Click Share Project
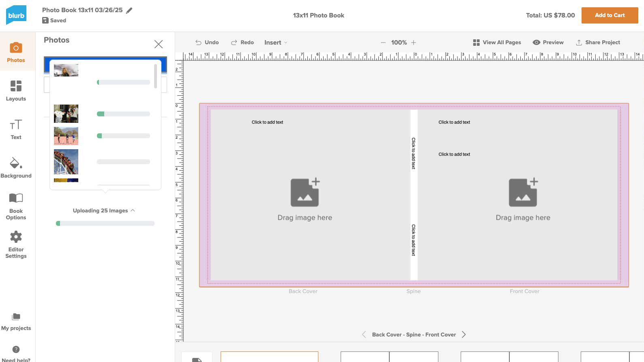This screenshot has width=644, height=362. [x=598, y=43]
